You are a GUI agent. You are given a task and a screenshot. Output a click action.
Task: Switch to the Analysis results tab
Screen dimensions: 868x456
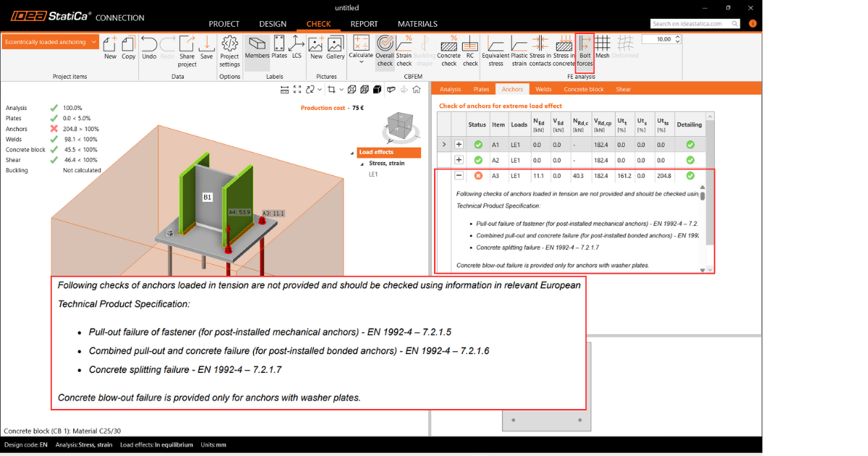(x=450, y=89)
